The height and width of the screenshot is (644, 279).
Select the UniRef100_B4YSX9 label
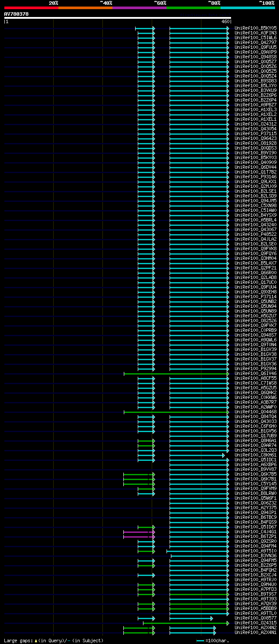[x=255, y=215]
